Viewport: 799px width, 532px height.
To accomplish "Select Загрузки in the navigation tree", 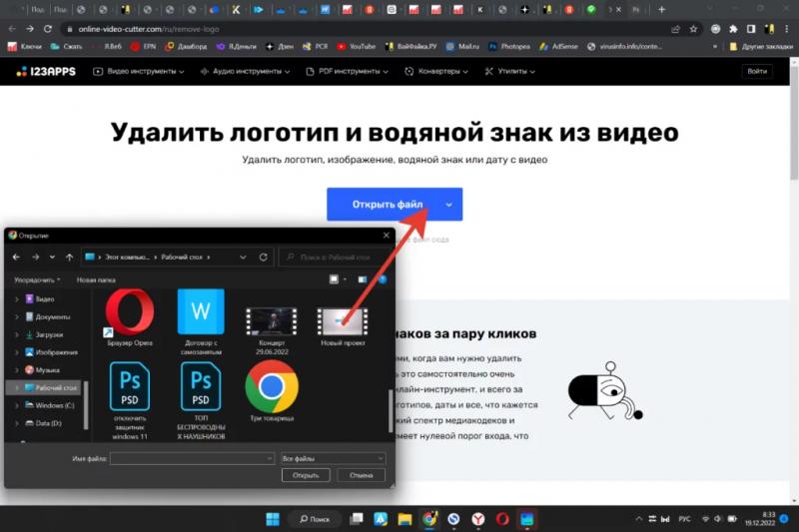I will (44, 334).
